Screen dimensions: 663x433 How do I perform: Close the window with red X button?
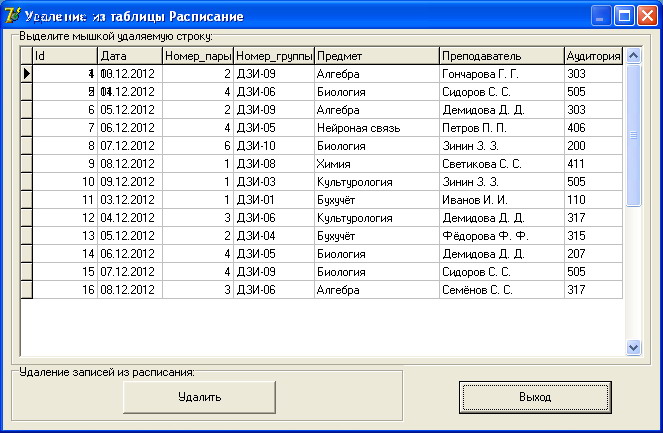click(x=647, y=16)
